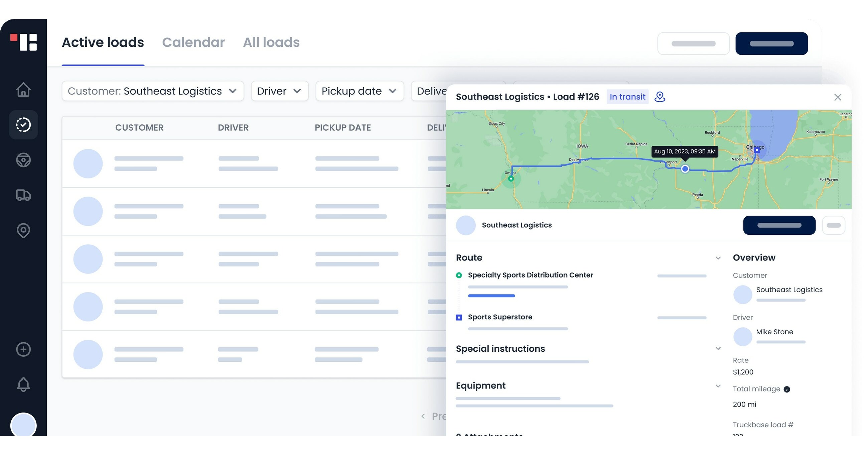
Task: Open the Pickup date filter dropdown
Action: 359,91
